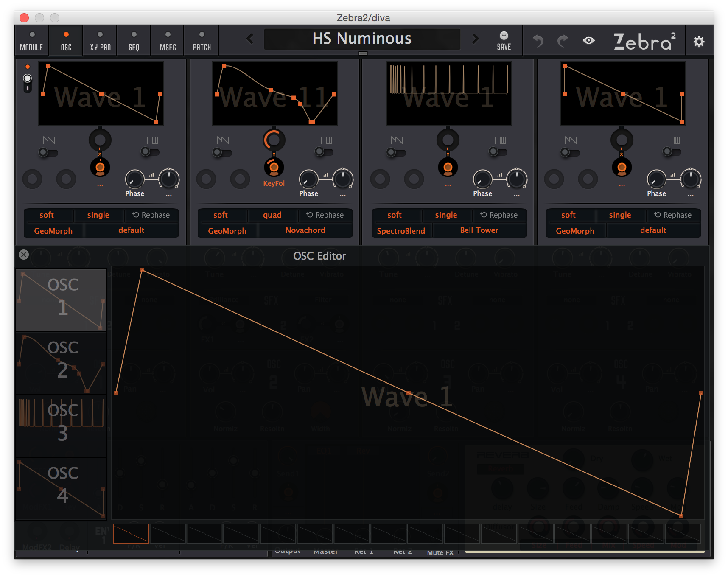Click oscillator 1 small orange modulation knob
728x577 pixels.
pos(100,168)
